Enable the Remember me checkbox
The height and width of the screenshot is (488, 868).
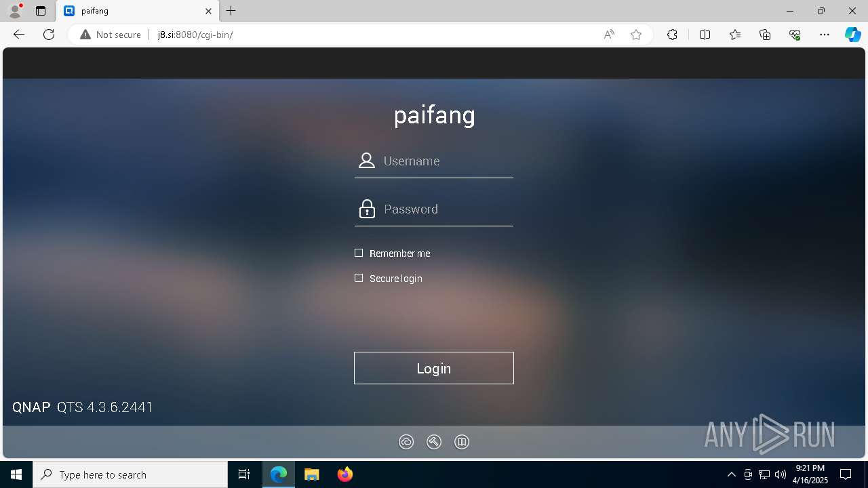pyautogui.click(x=359, y=253)
